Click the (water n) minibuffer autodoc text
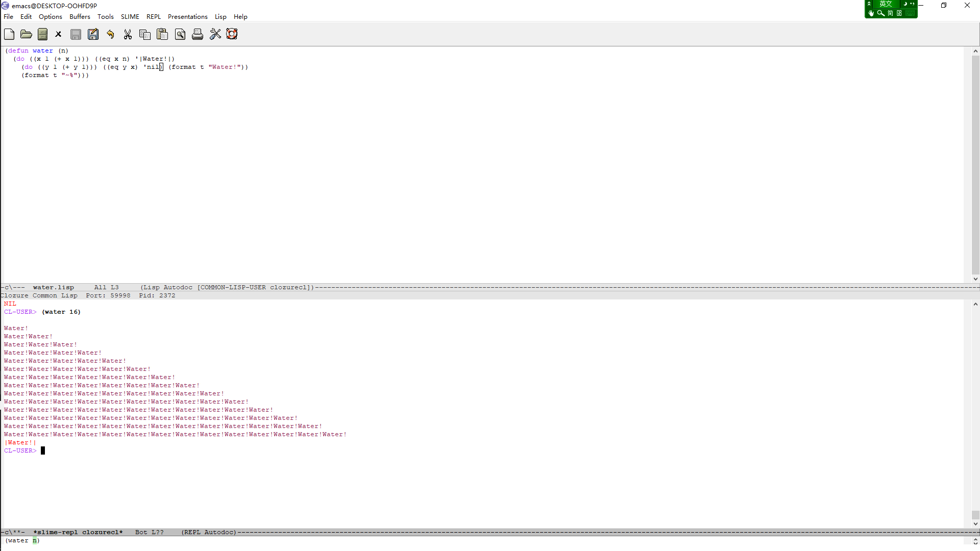The height and width of the screenshot is (551, 980). coord(22,541)
